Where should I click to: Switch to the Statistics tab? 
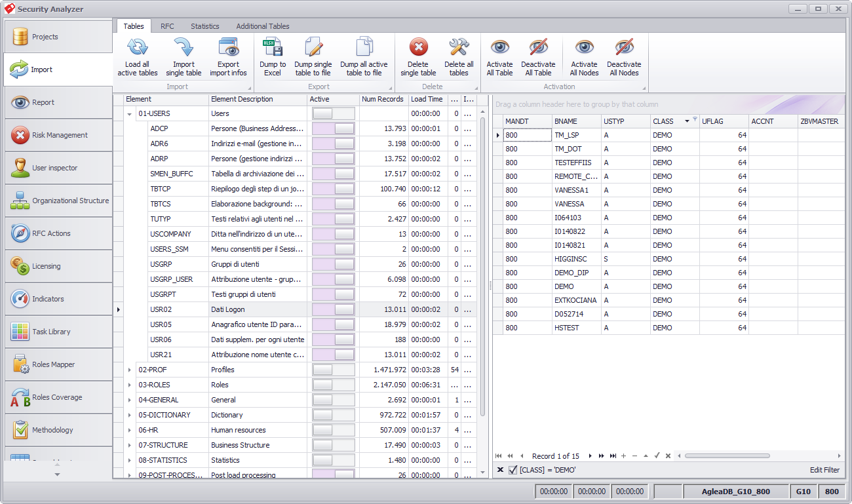pyautogui.click(x=205, y=26)
